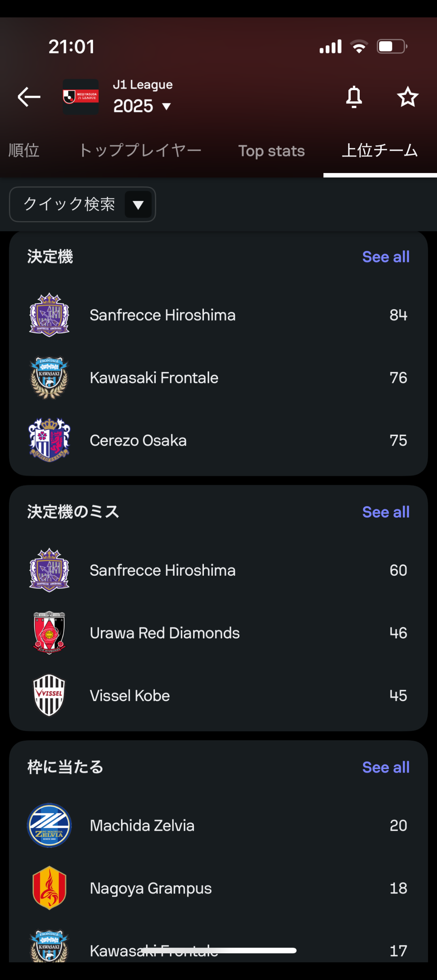Select the 上位チーム tab
This screenshot has width=437, height=980.
(380, 151)
